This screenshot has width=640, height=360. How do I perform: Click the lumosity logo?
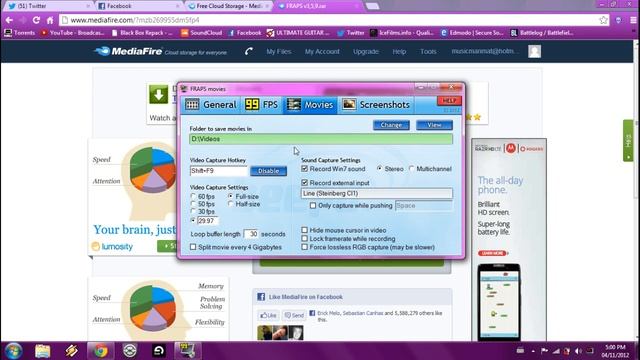point(112,247)
